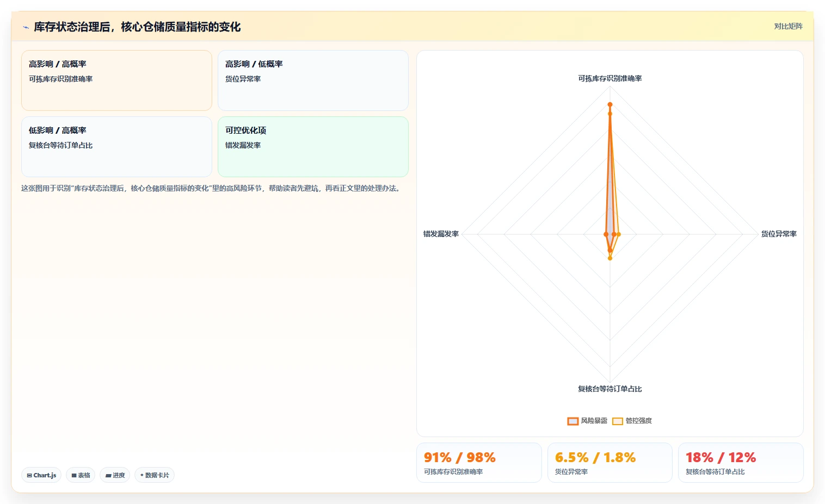Image resolution: width=825 pixels, height=504 pixels.
Task: Click the 91% / 98% stat card
Action: (479, 463)
